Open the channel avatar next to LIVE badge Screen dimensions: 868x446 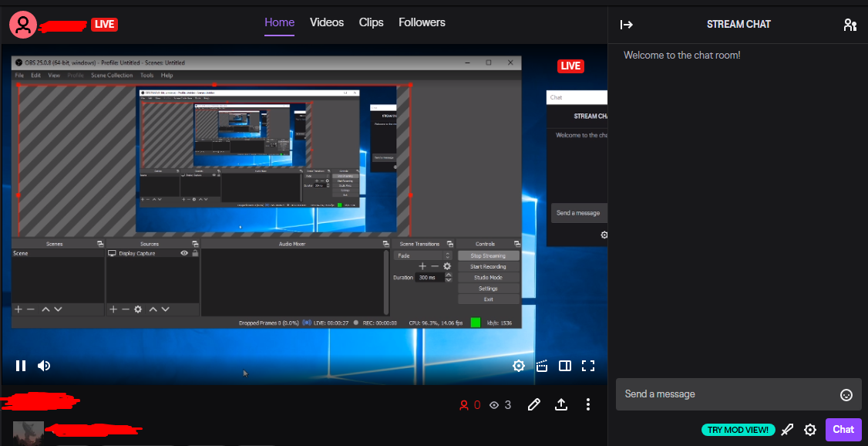[23, 25]
